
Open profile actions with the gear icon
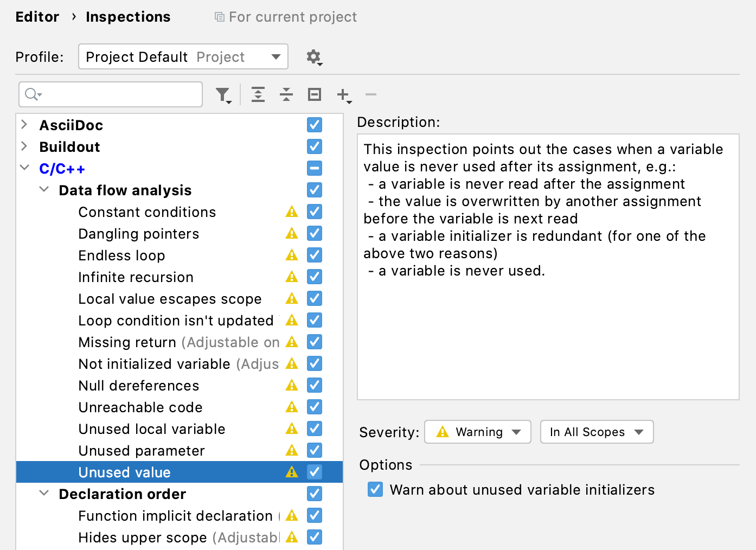click(x=314, y=56)
